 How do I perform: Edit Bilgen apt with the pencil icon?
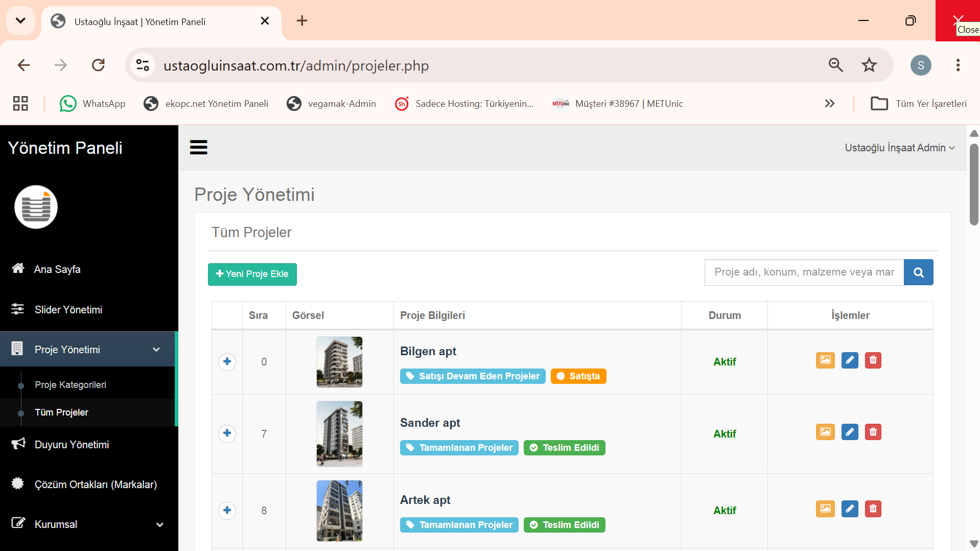coord(850,360)
